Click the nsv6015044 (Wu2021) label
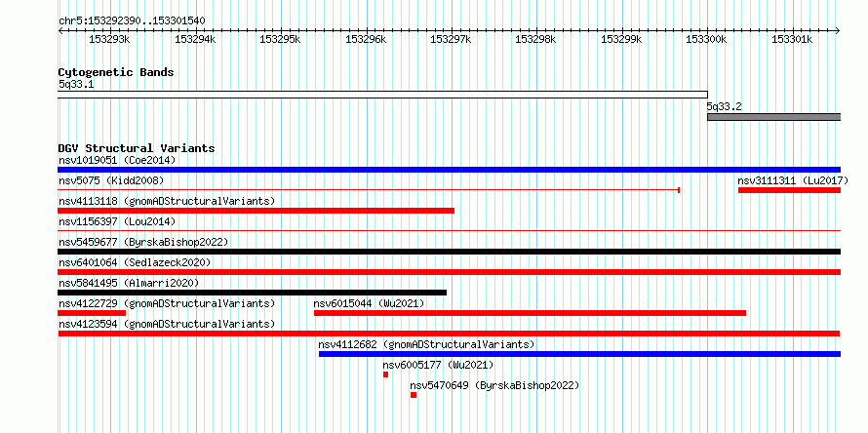 pyautogui.click(x=370, y=303)
